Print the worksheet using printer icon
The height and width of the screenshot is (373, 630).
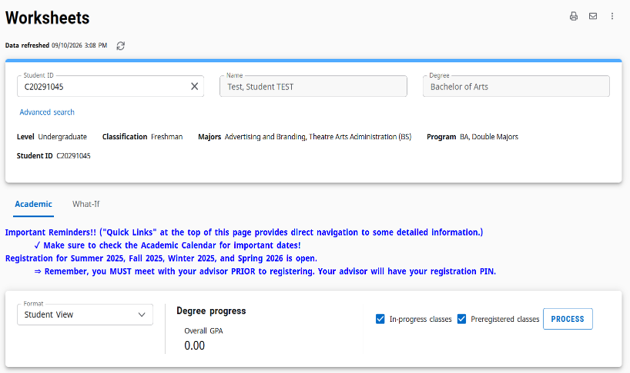[x=573, y=16]
